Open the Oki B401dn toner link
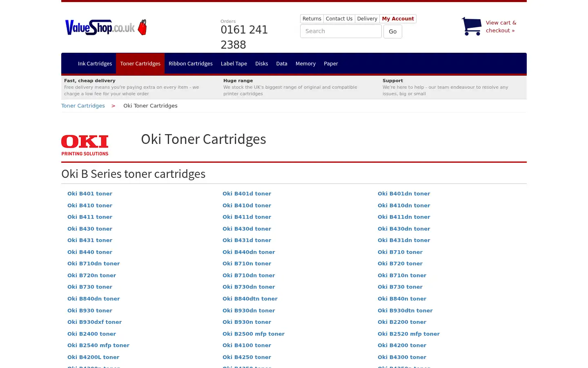Screen dimensions: 588x368 click(x=404, y=193)
